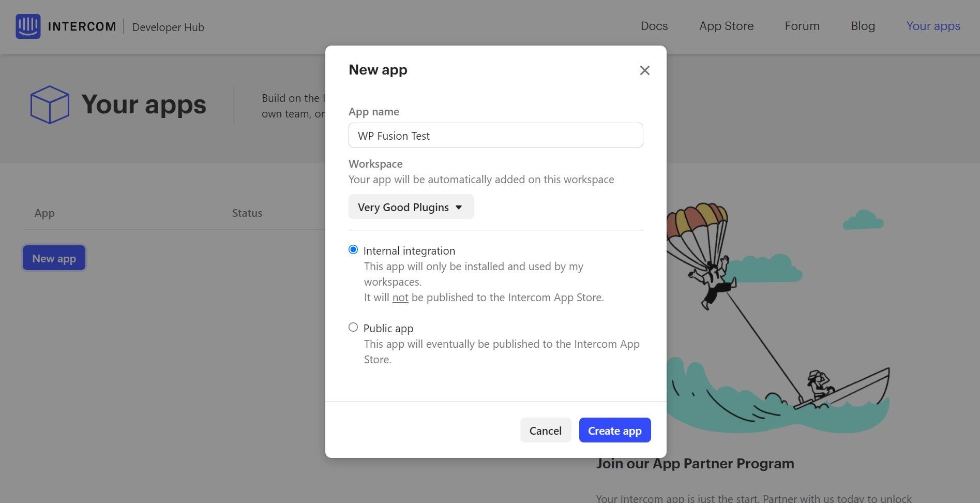The height and width of the screenshot is (503, 980).
Task: Click the App column header
Action: pos(44,213)
